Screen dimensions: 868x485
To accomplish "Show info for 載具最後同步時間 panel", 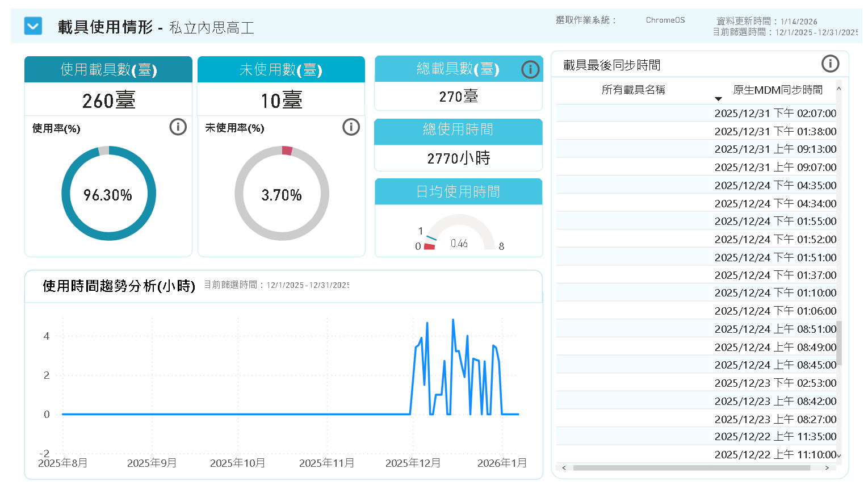I will 830,64.
